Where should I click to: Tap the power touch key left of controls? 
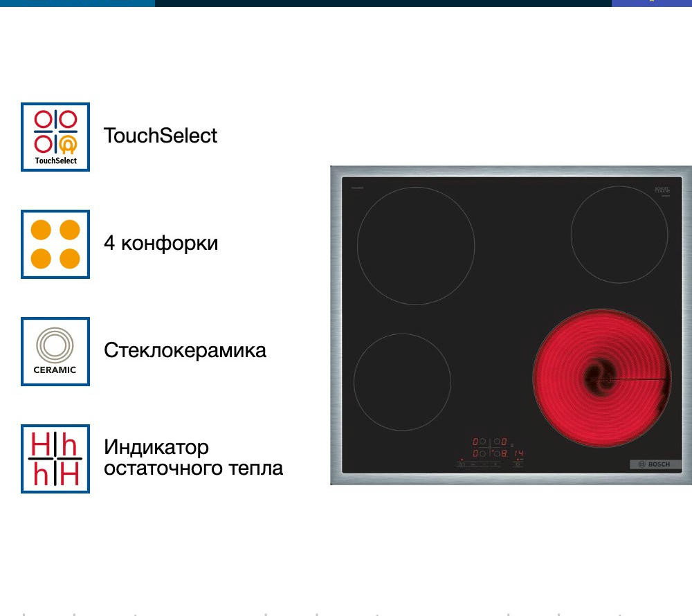[461, 464]
